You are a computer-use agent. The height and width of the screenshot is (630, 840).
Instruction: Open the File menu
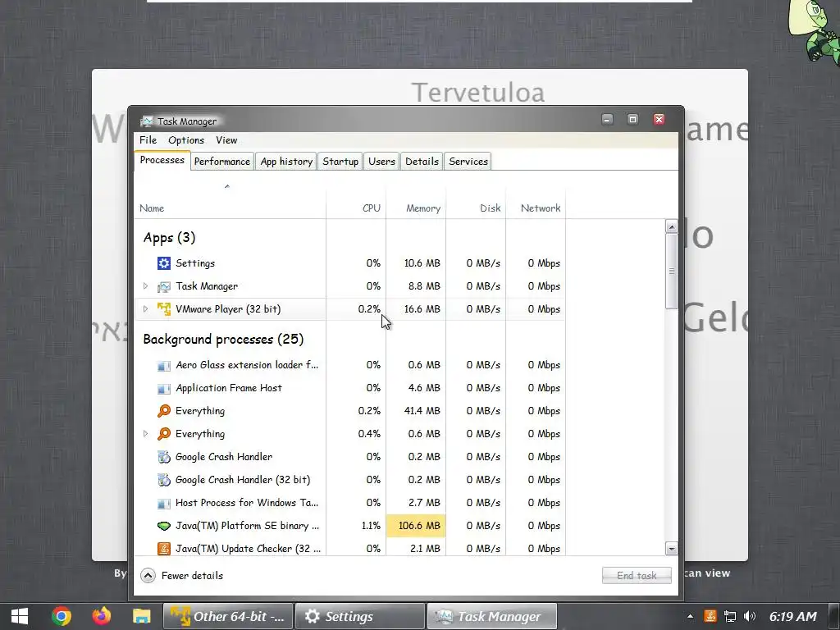point(148,139)
